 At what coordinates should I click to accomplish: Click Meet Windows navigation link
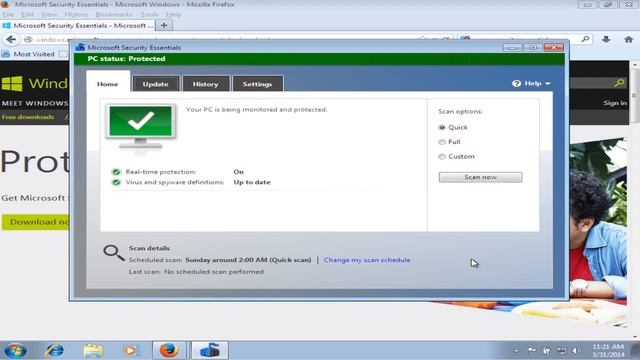[x=35, y=103]
